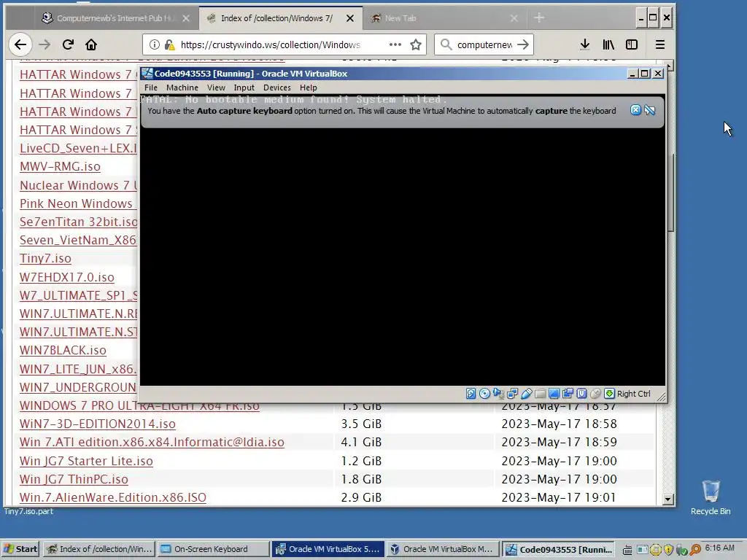
Task: Open Win 7.ATI edition.x86.x84.Informatic@ldia.iso link
Action: 152,443
